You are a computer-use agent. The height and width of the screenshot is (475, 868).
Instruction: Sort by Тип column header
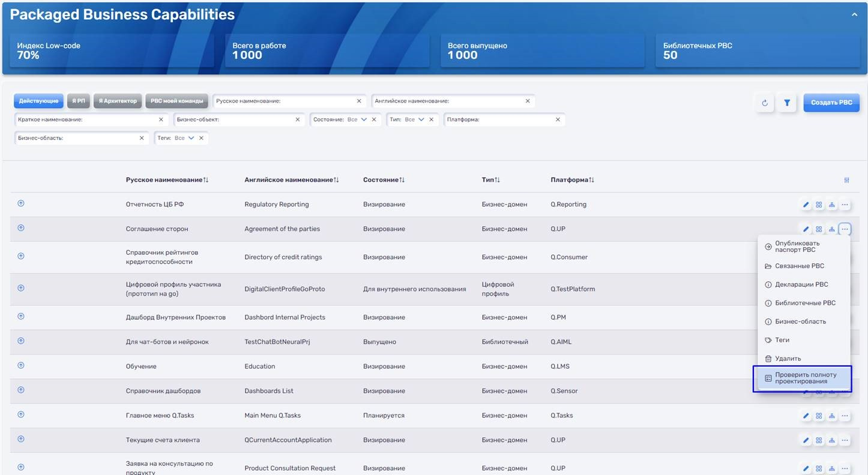pyautogui.click(x=490, y=180)
